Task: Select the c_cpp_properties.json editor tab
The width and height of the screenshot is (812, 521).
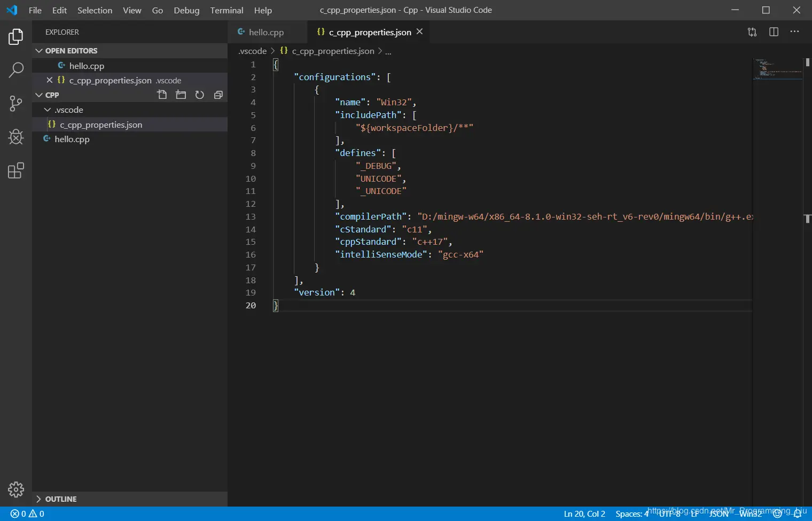Action: [x=369, y=32]
